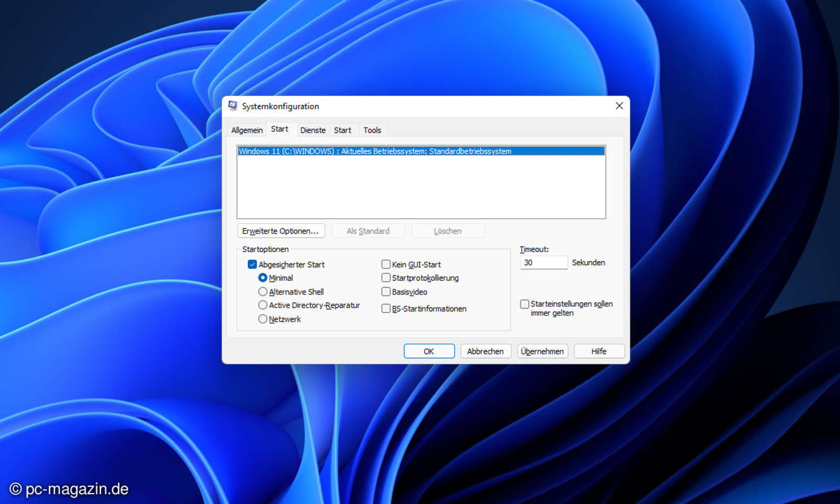Viewport: 840px width, 504px height.
Task: Switch to the Tools tab
Action: coord(372,130)
